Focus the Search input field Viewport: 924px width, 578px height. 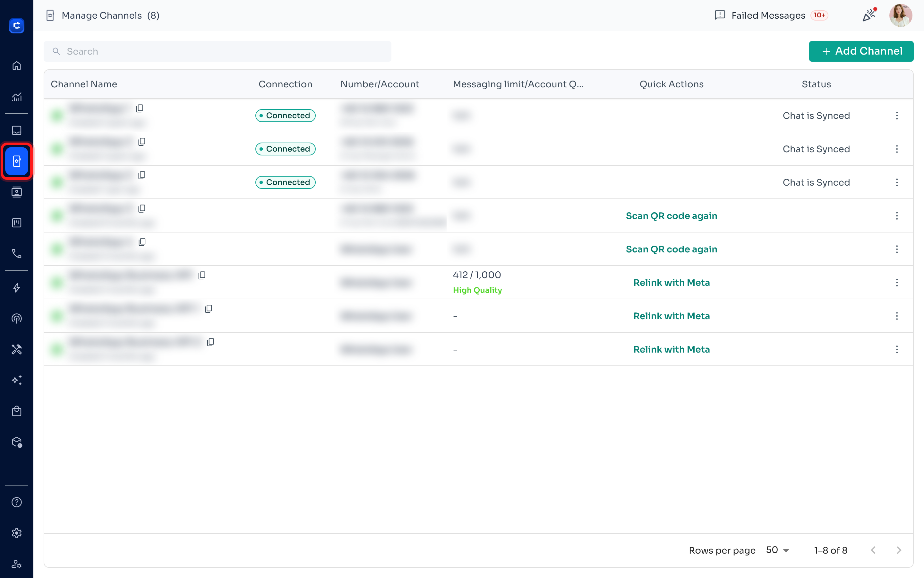217,51
